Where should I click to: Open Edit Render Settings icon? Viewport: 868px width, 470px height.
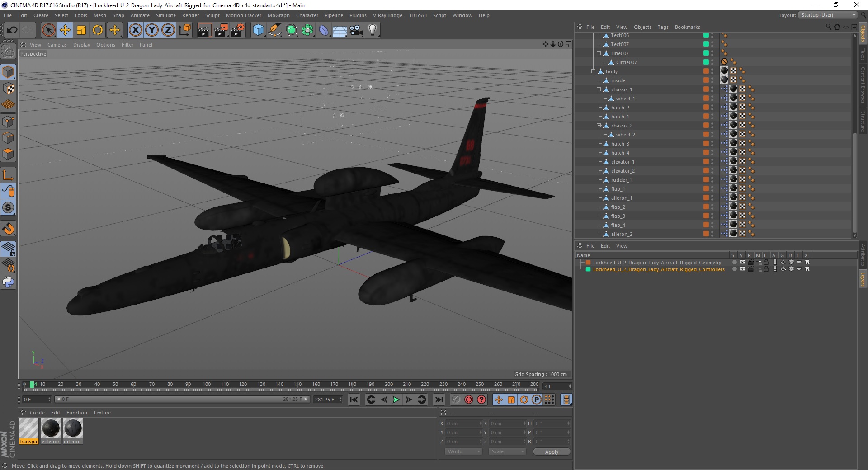point(238,30)
